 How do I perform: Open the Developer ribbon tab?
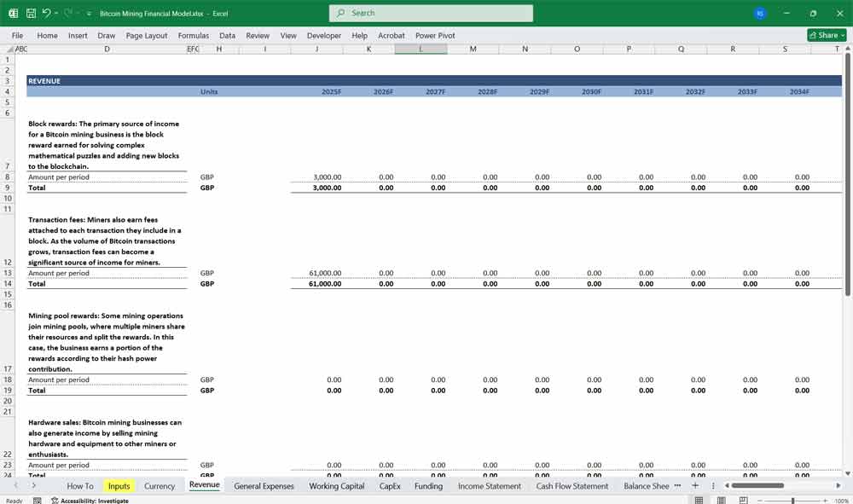click(323, 35)
